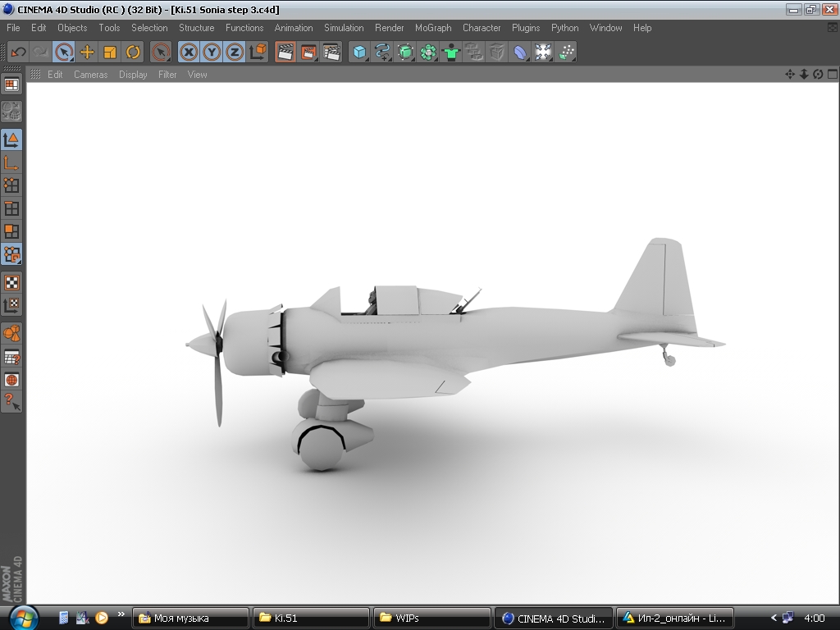Open the MoGraph menu
The width and height of the screenshot is (840, 630).
click(x=433, y=28)
